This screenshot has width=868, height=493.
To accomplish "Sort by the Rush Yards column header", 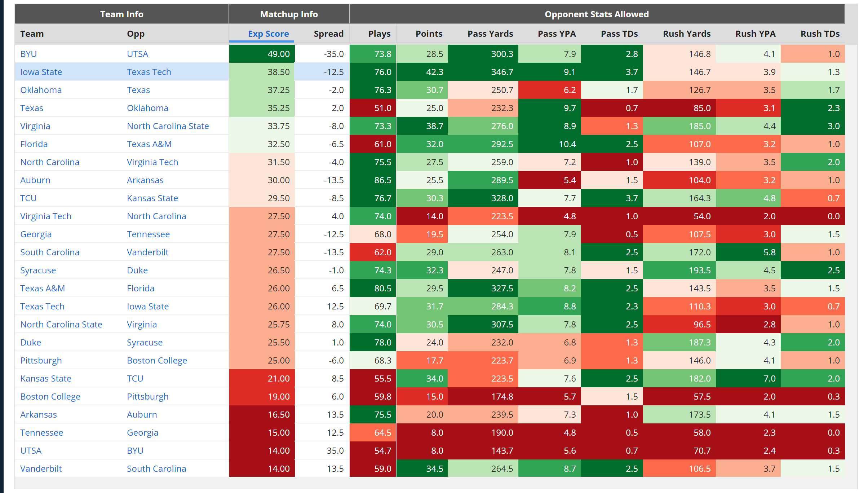I will (x=687, y=34).
